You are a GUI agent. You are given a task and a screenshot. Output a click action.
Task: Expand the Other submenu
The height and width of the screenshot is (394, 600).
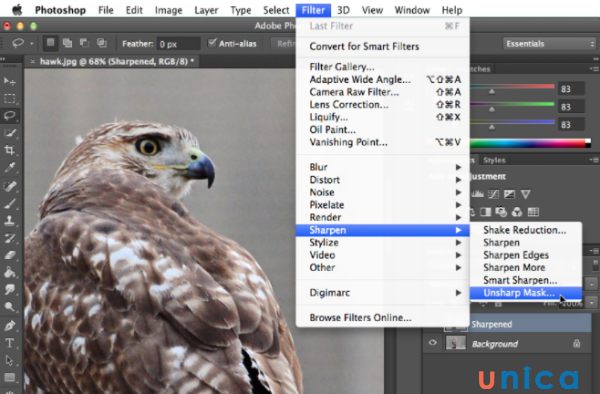click(383, 268)
